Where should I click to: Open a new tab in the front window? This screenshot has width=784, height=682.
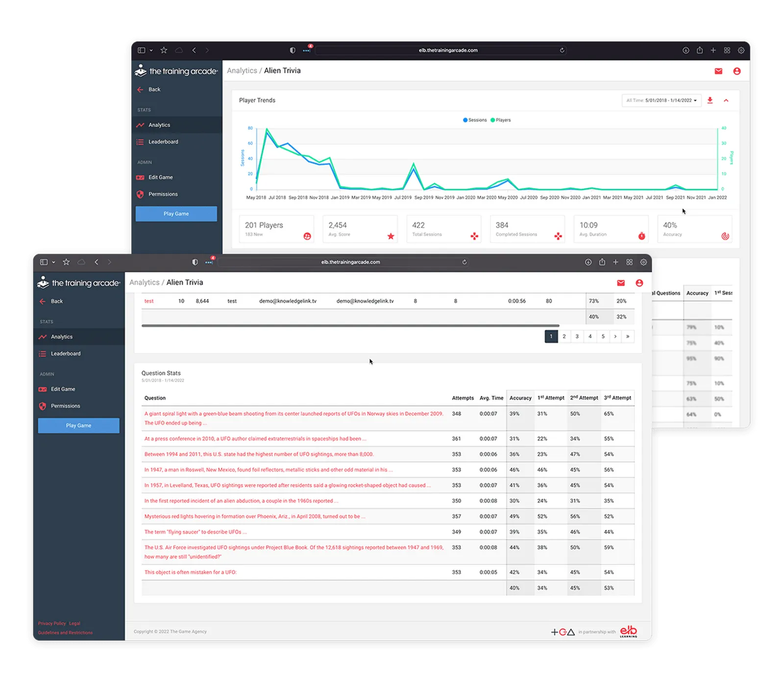coord(616,262)
